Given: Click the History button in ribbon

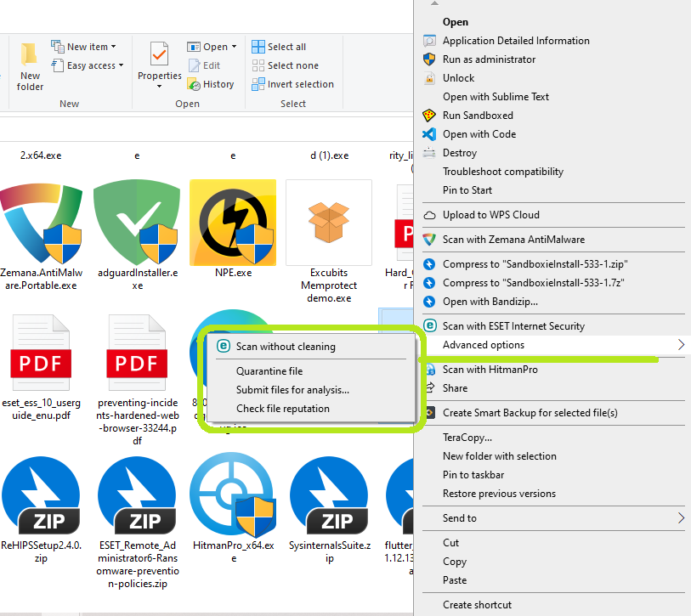Looking at the screenshot, I should tap(211, 84).
